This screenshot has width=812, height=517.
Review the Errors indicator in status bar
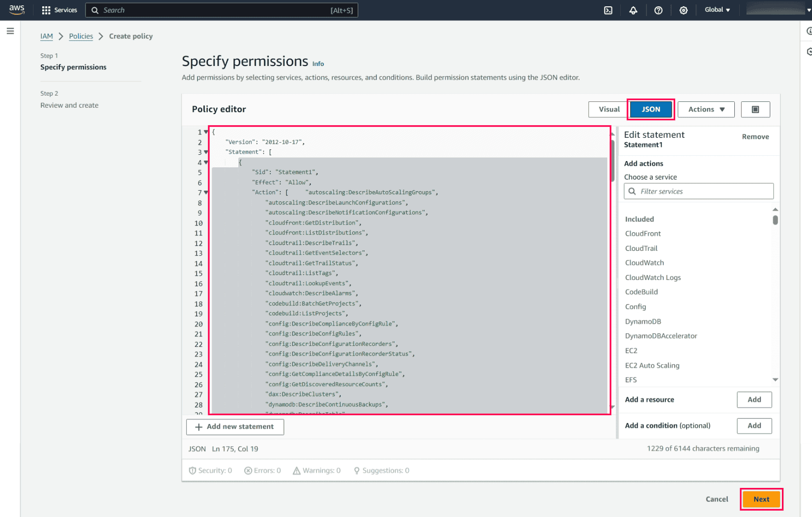tap(262, 470)
